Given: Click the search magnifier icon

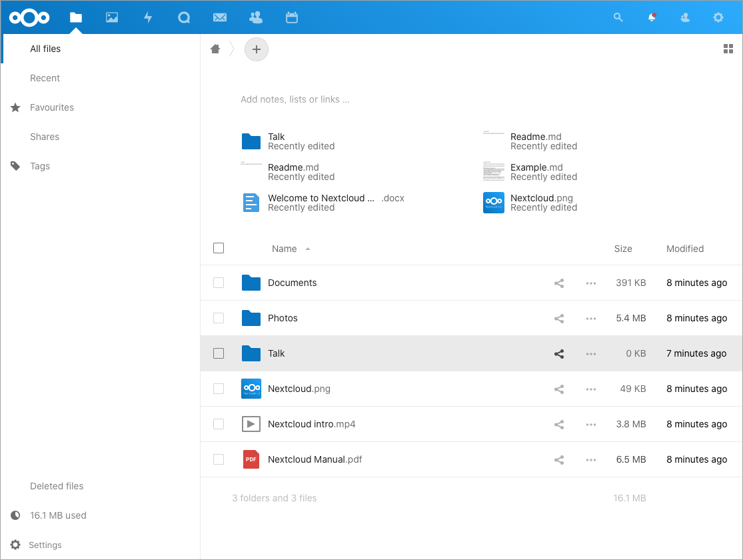Looking at the screenshot, I should pos(618,17).
